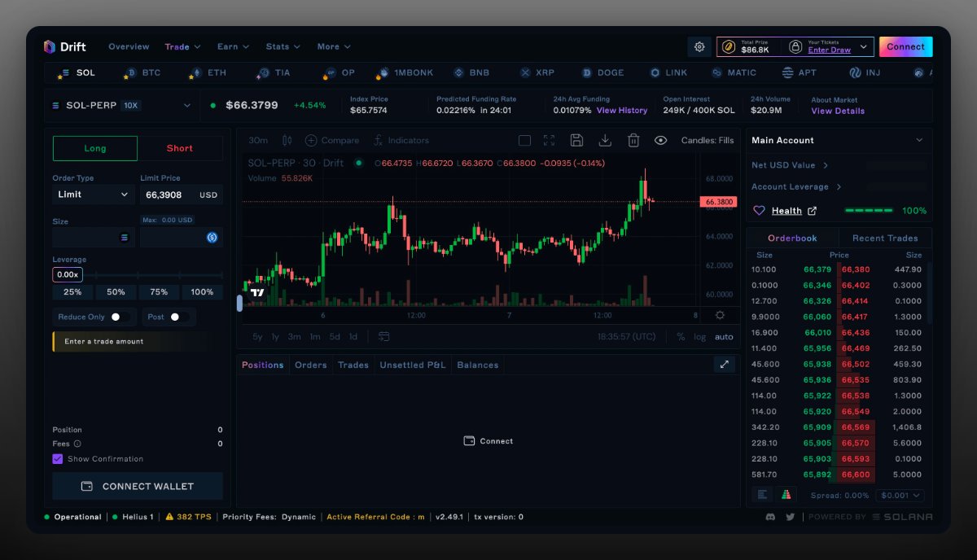Switch to the Trades tab
Viewport: 977px width, 560px height.
(353, 365)
